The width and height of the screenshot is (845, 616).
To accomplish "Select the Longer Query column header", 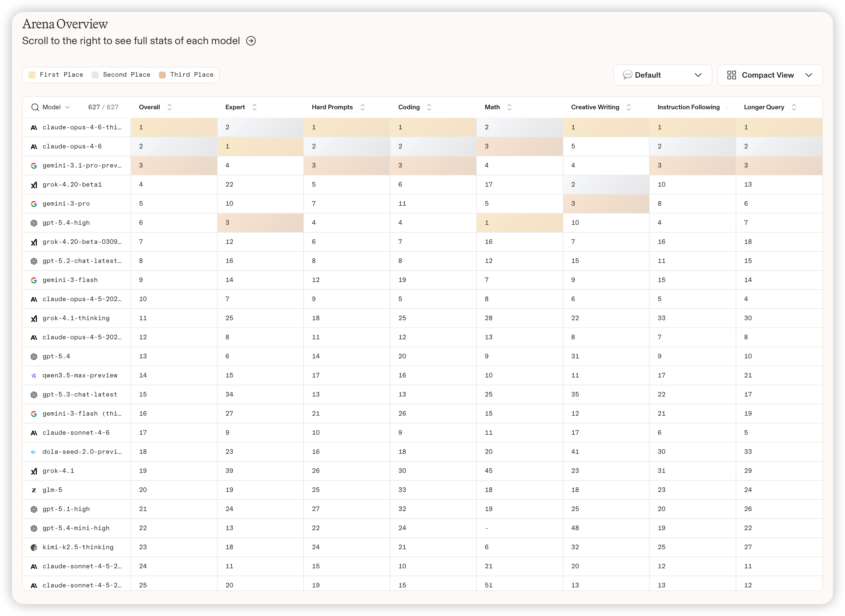I will (x=764, y=107).
